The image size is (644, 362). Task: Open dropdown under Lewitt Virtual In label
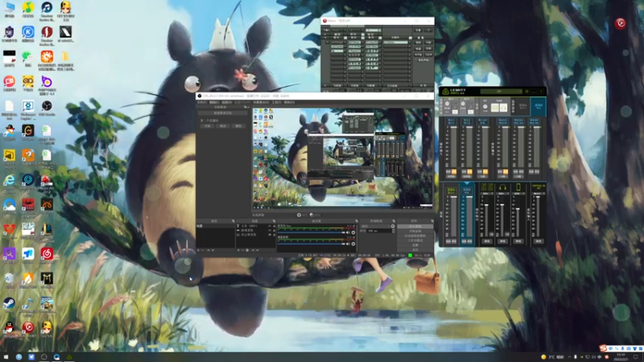pyautogui.click(x=538, y=193)
